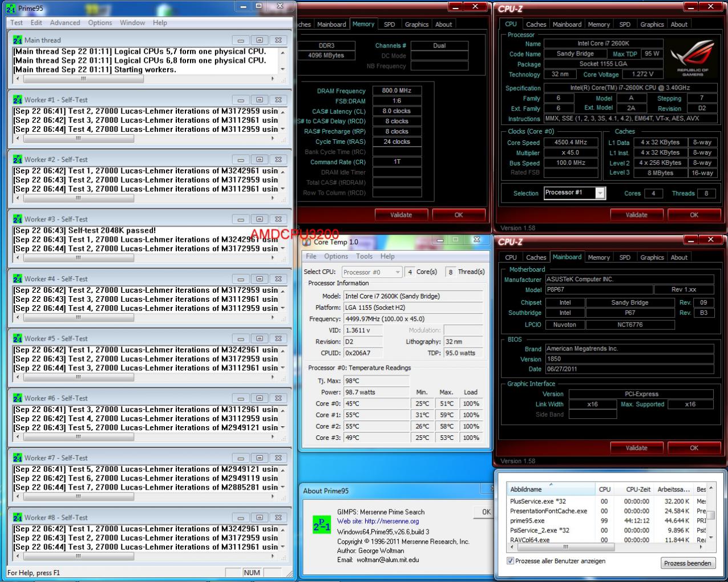The width and height of the screenshot is (728, 582).
Task: Click the Prime95 title bar app icon
Action: (x=11, y=8)
